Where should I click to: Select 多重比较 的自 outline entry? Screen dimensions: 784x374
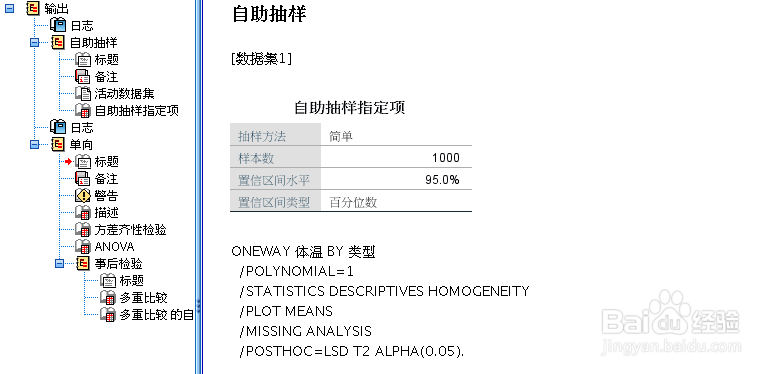click(x=156, y=314)
